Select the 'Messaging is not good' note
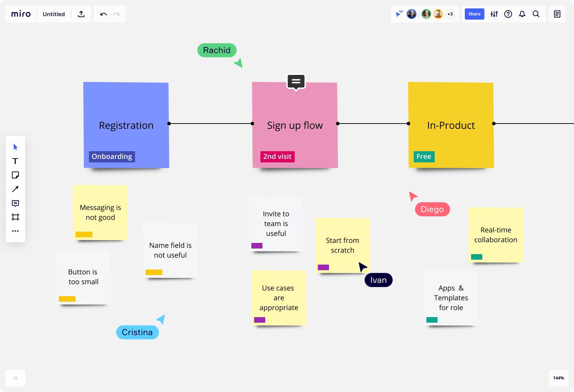 [100, 212]
